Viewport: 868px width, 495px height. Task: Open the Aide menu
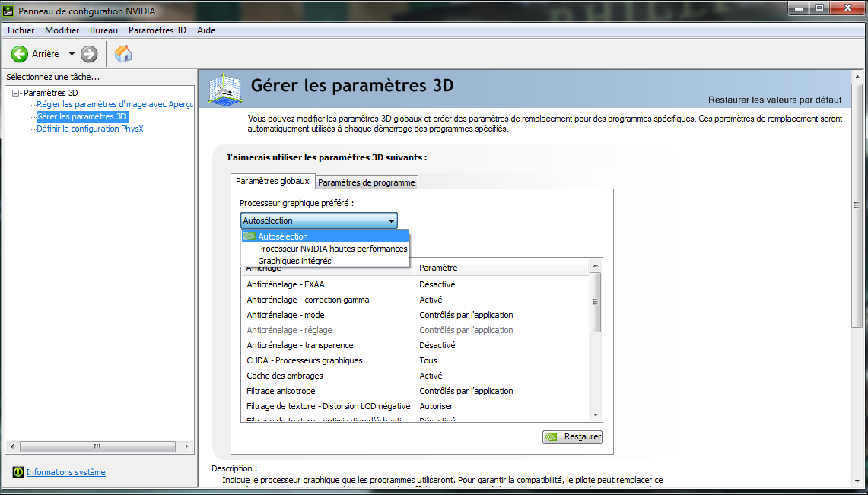[x=206, y=30]
